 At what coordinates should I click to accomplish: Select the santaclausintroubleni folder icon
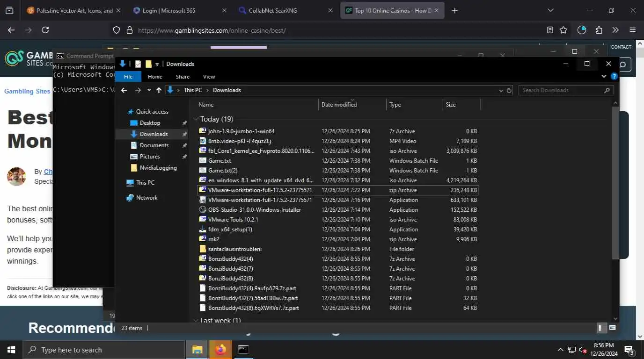pyautogui.click(x=203, y=249)
